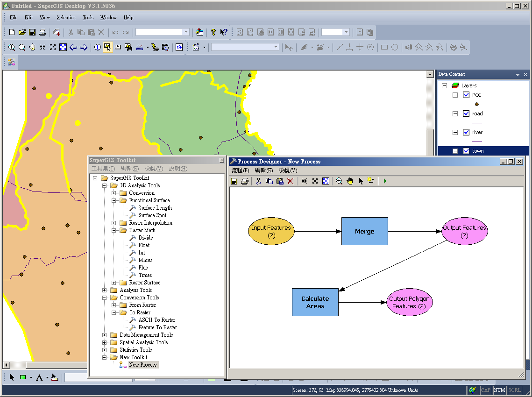Select the pointer tool in Process Designer
This screenshot has height=397, width=532.
coord(361,181)
